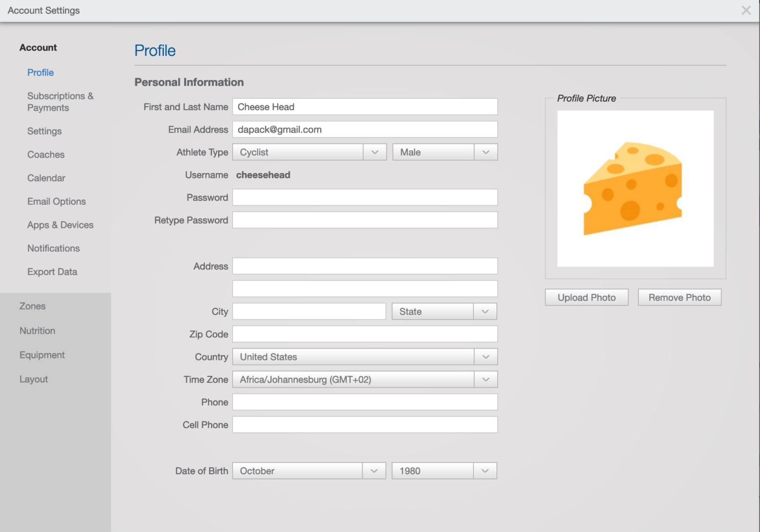The width and height of the screenshot is (760, 532).
Task: Click the cheese profile picture thumbnail
Action: [x=635, y=188]
